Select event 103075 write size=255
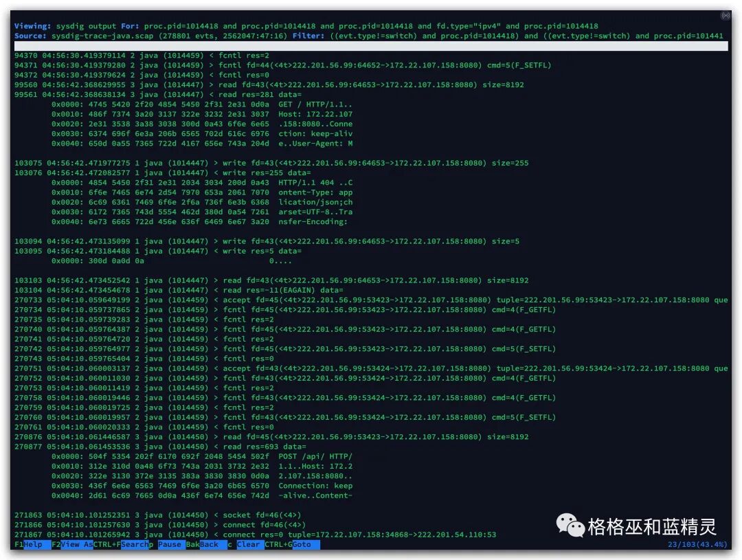The width and height of the screenshot is (742, 560). click(271, 163)
